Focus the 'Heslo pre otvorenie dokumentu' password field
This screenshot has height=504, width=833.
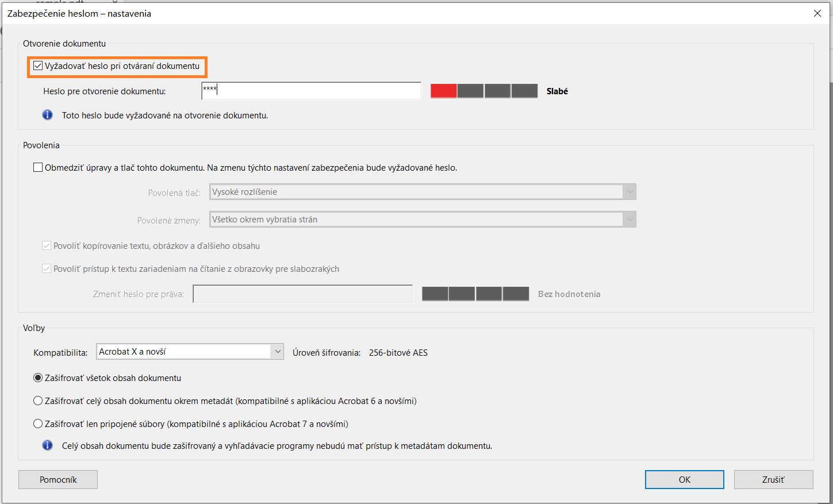[x=311, y=91]
